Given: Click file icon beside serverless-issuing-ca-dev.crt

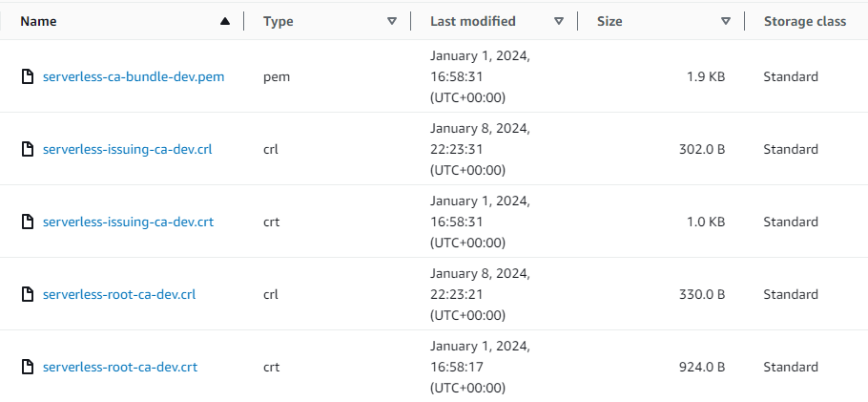Looking at the screenshot, I should point(28,222).
